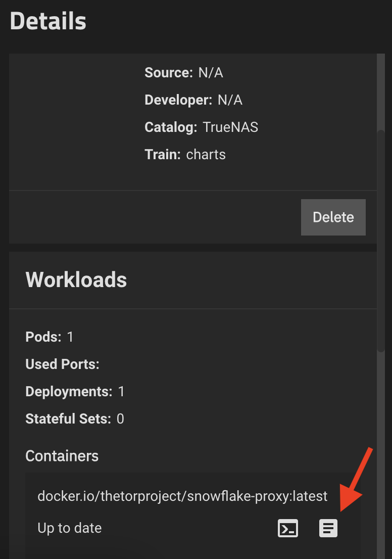Viewport: 392px width, 559px height.
Task: Click the Details heading
Action: coord(48,22)
